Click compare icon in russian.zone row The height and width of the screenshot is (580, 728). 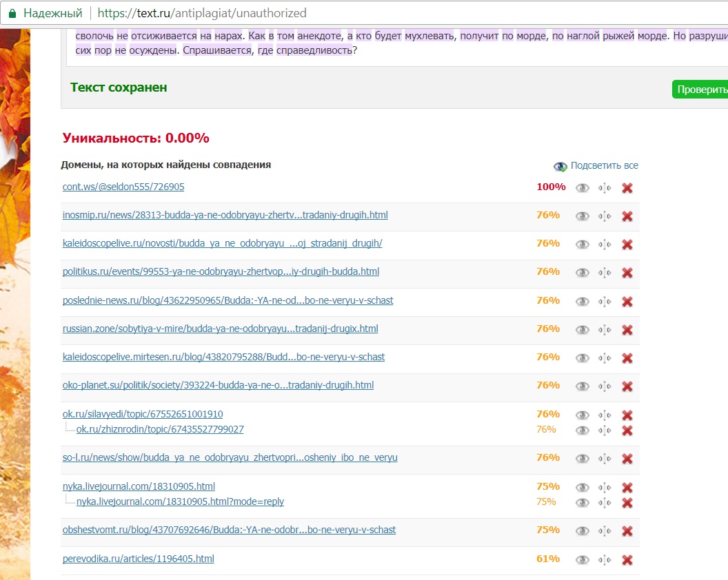[x=605, y=330]
